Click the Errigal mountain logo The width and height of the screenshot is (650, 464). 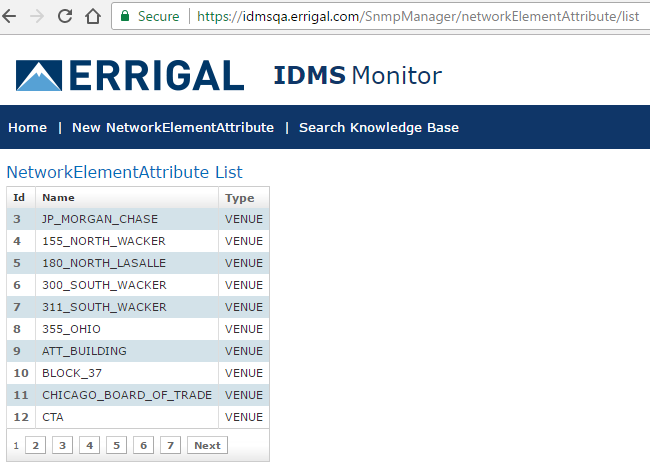tap(37, 76)
